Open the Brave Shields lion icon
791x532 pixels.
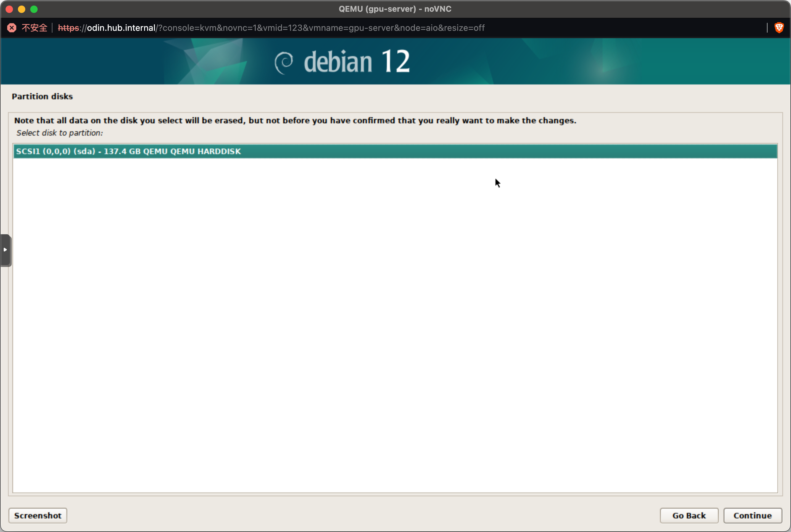pos(779,28)
